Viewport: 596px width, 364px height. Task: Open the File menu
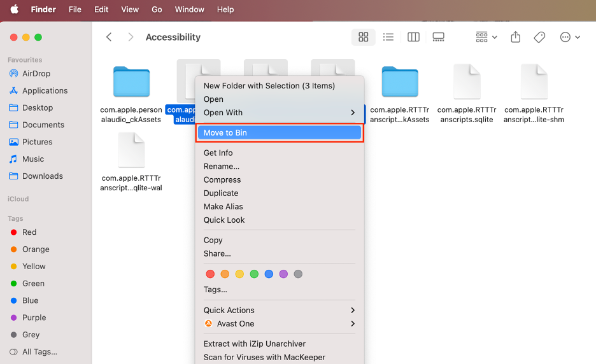[x=75, y=9]
